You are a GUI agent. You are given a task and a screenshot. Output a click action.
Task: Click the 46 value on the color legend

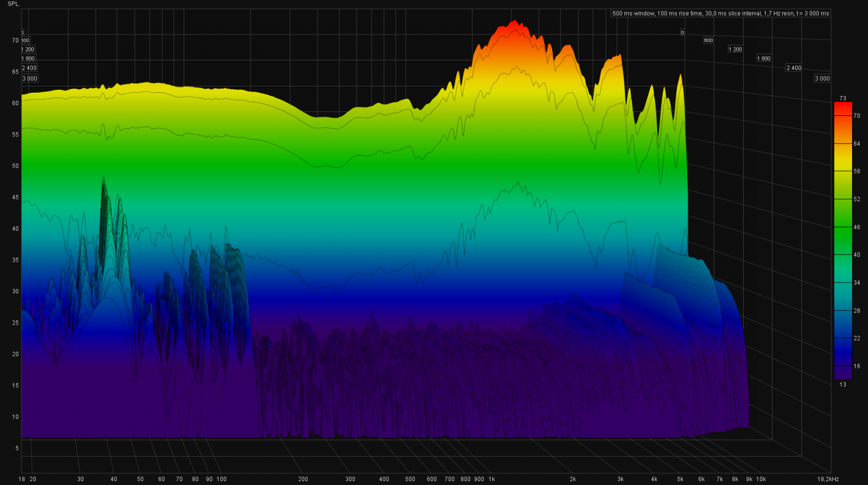pyautogui.click(x=857, y=227)
